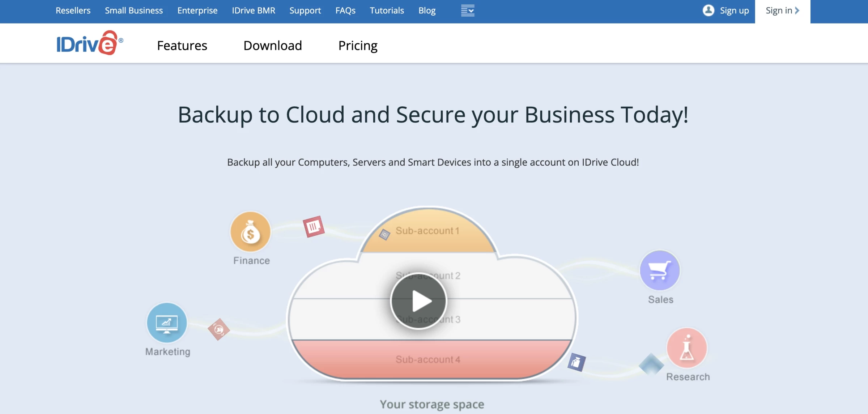Click the IDrive logo
This screenshot has height=414, width=868.
[90, 43]
